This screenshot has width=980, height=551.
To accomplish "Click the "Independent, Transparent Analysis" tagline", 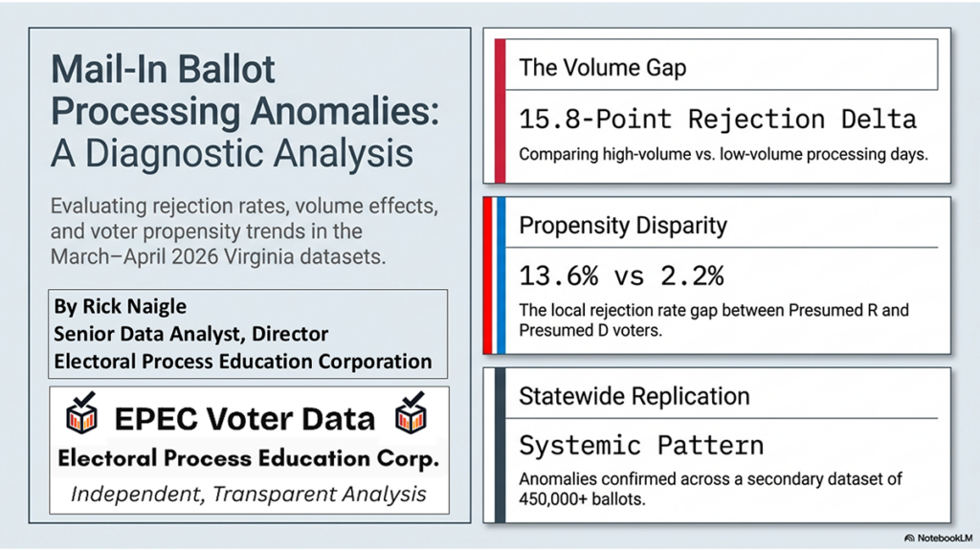I will pyautogui.click(x=248, y=494).
